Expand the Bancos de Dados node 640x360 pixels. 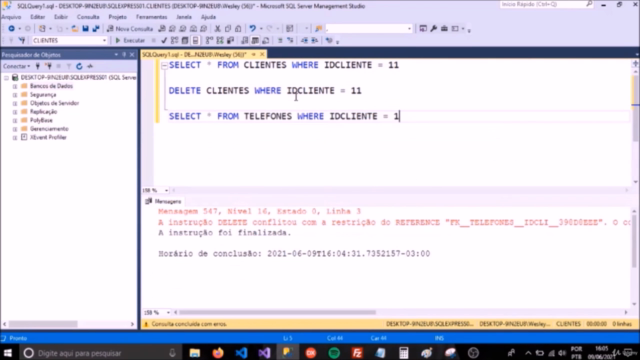[15, 86]
